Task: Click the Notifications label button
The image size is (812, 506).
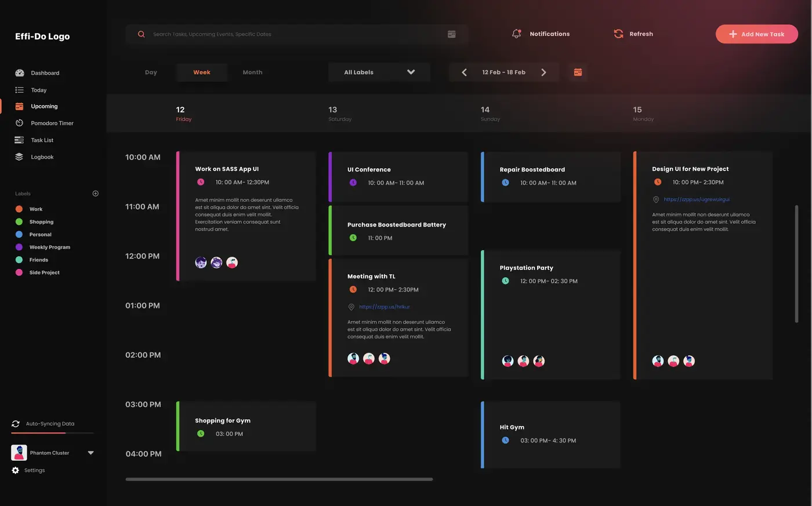Action: 550,34
